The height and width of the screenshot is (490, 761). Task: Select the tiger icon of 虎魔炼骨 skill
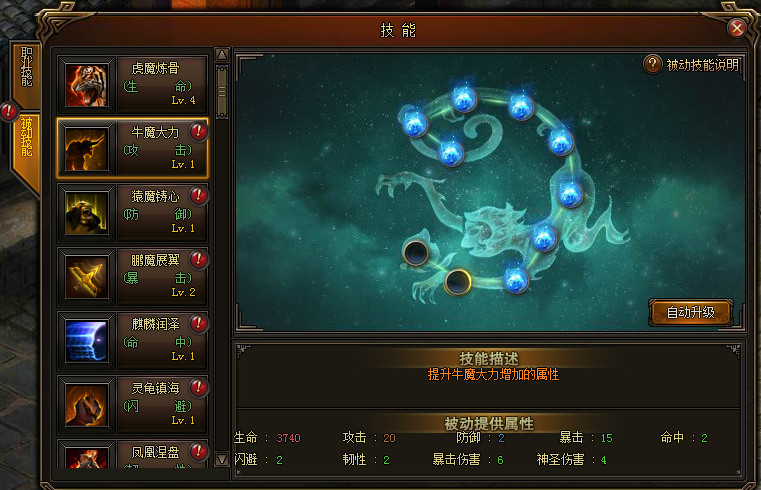click(x=86, y=85)
